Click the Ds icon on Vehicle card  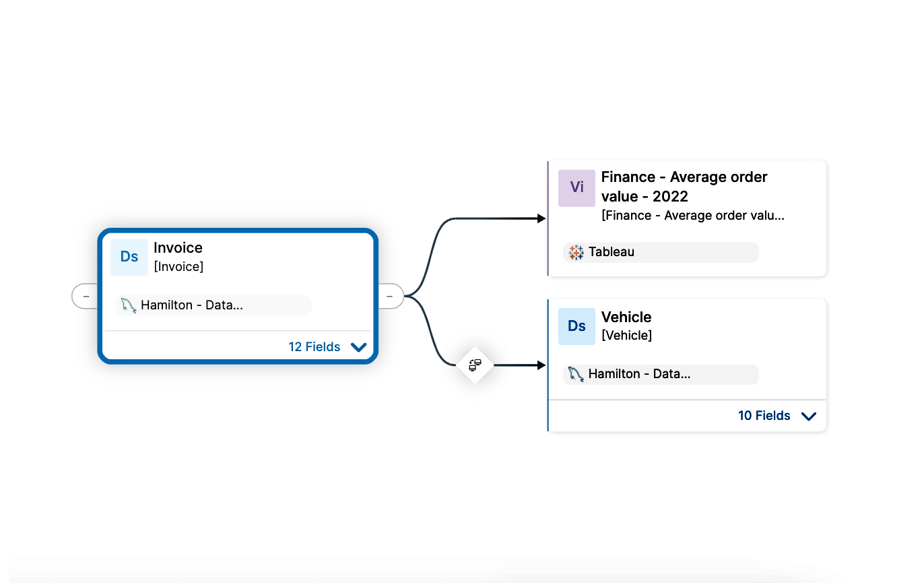coord(576,326)
